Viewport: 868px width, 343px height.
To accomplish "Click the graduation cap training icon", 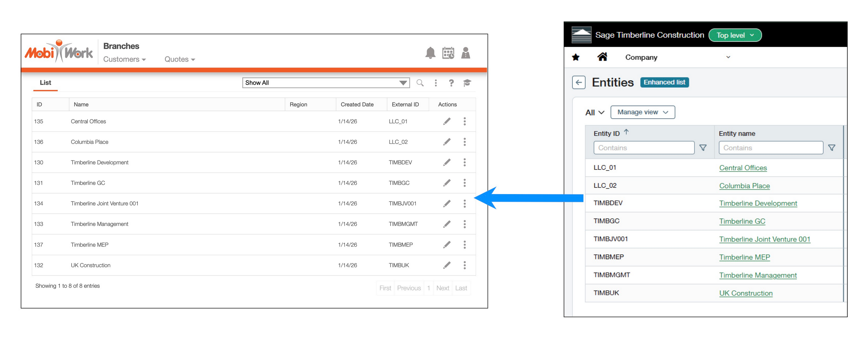I will pos(467,83).
